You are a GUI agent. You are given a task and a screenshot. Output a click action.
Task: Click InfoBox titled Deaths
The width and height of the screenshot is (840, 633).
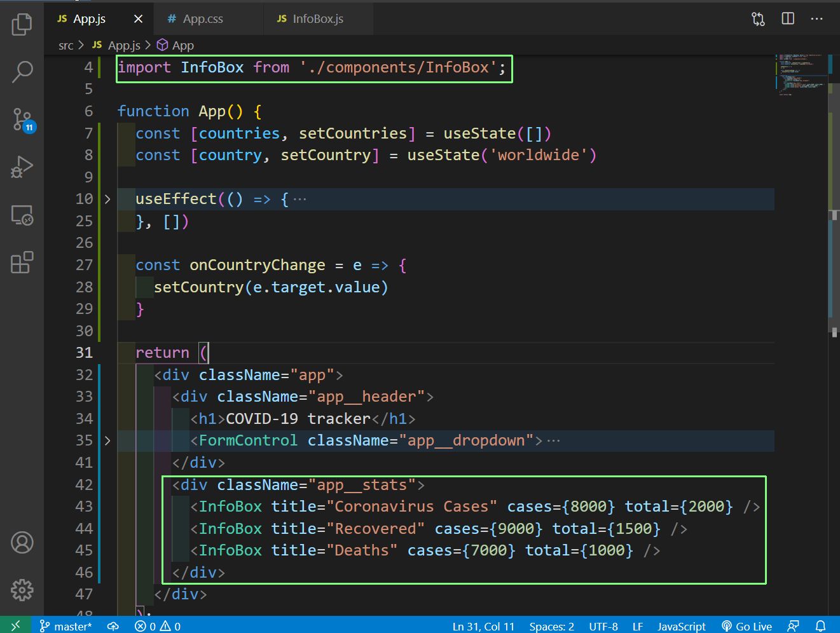click(425, 550)
